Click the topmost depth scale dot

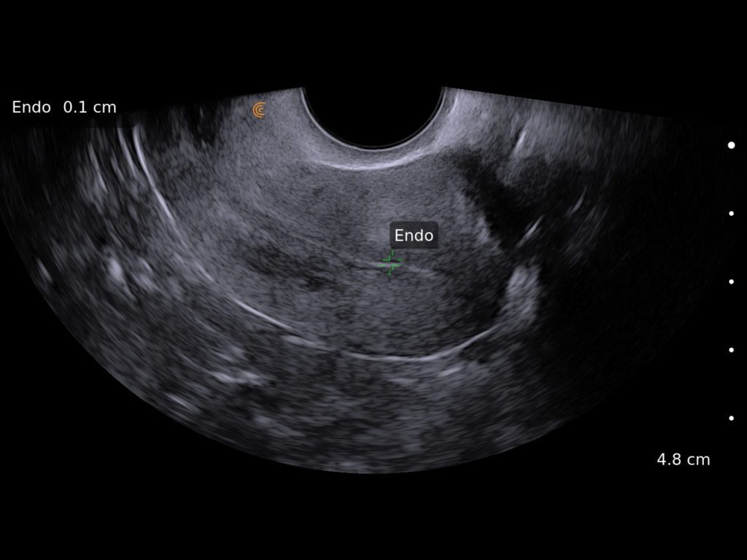730,144
